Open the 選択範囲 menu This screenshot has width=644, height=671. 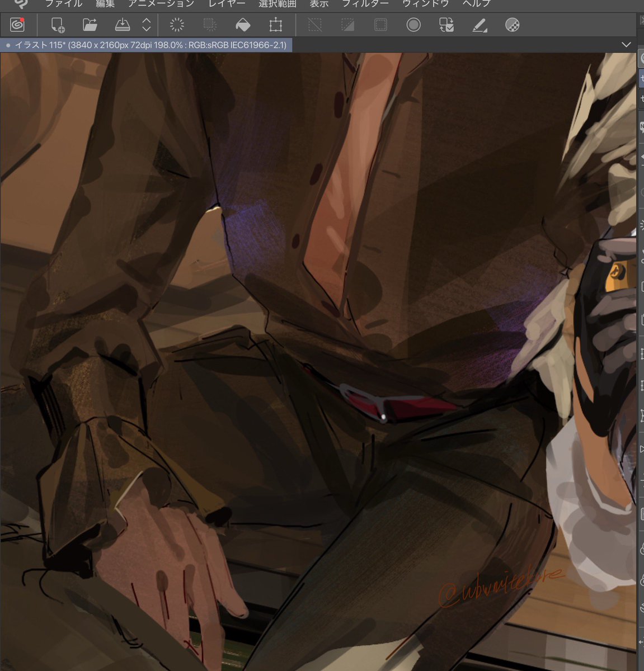(x=277, y=3)
